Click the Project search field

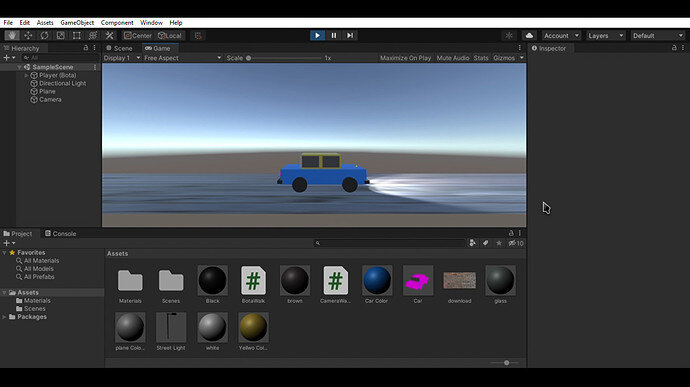click(389, 243)
